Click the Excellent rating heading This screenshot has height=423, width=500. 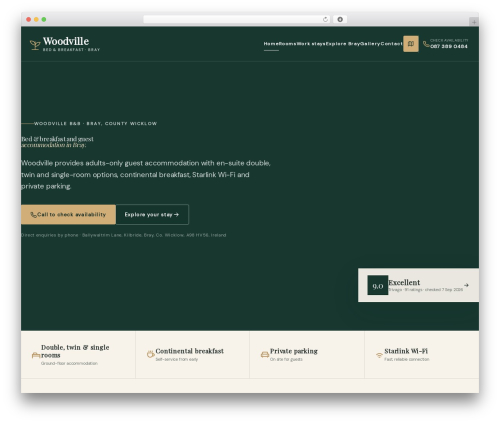[x=404, y=282]
